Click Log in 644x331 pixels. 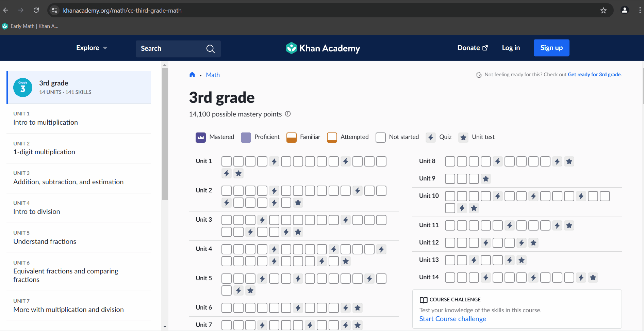[511, 48]
